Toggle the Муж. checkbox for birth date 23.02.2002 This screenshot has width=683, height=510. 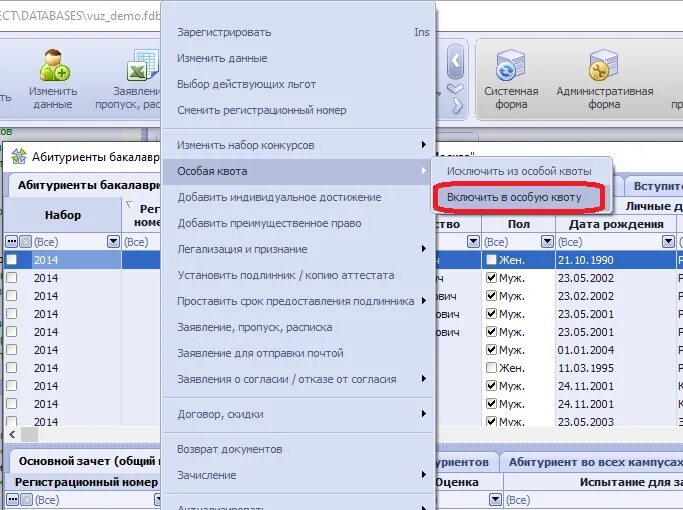(491, 295)
